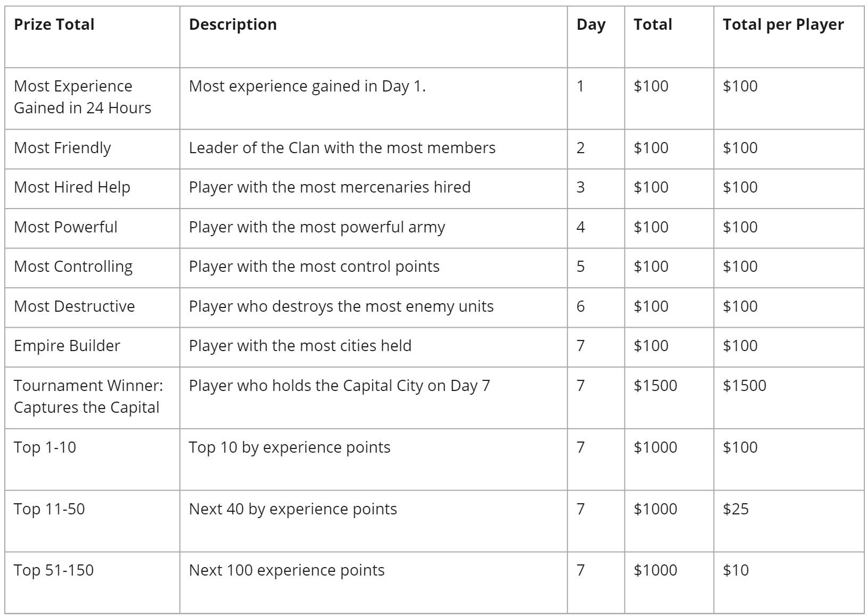Click the "Most Powerful" prize name

(65, 227)
